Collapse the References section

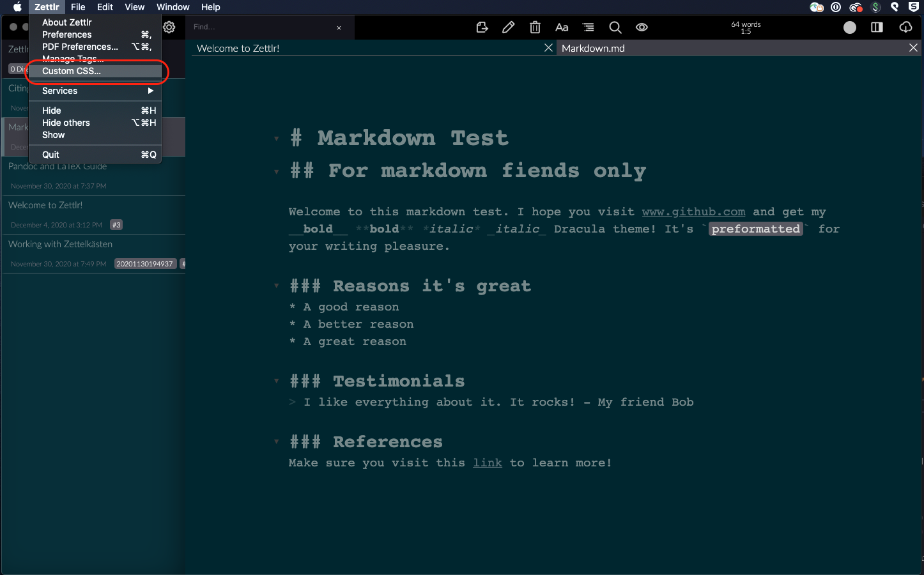pos(276,441)
